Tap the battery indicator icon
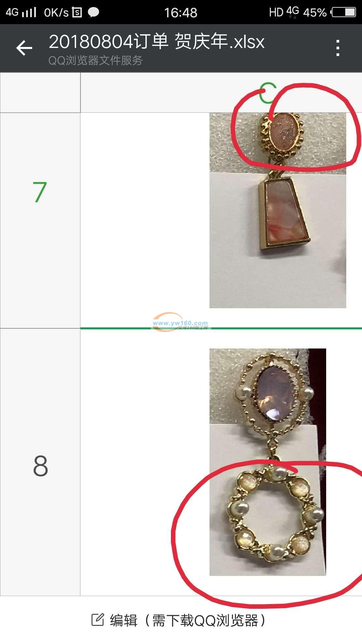The image size is (362, 644). pyautogui.click(x=344, y=12)
